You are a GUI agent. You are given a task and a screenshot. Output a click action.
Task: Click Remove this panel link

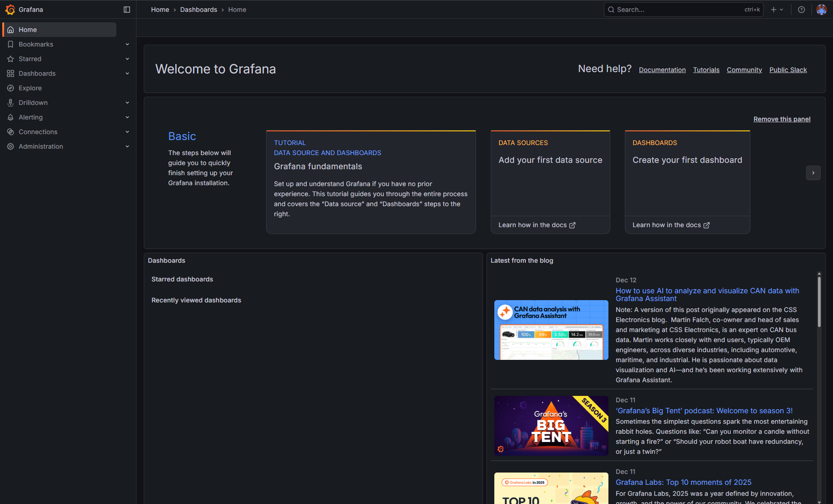781,119
